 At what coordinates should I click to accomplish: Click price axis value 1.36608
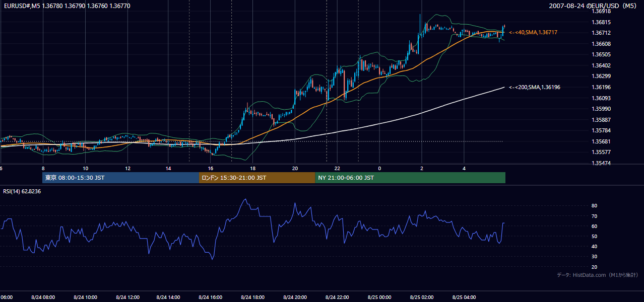(x=601, y=44)
